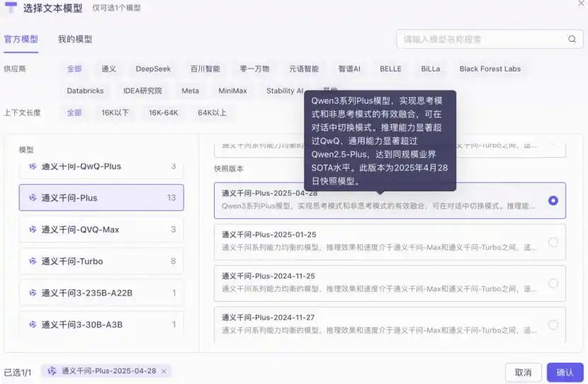Select the 通义千问3-235B-A22B model group
Screen dimensions: 588x384
[x=101, y=293]
